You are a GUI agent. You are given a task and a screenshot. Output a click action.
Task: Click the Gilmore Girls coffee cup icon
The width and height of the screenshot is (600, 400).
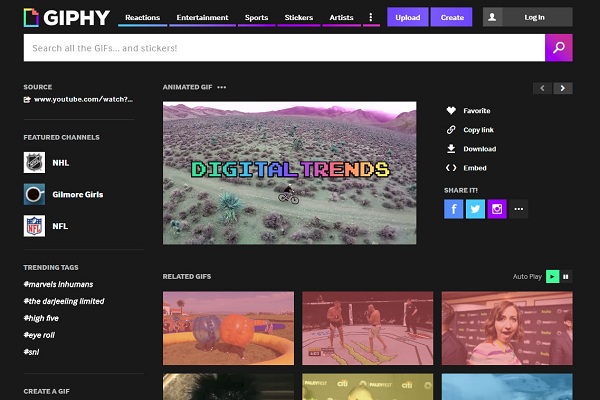[x=34, y=194]
